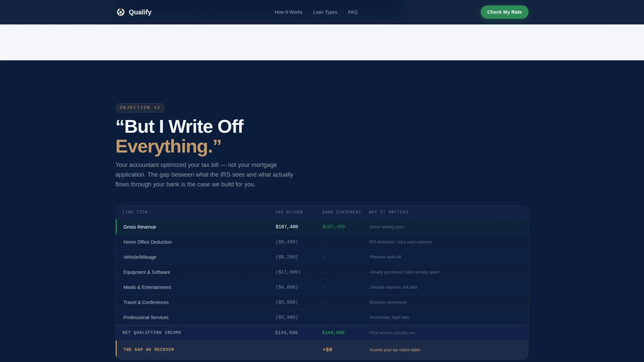Click the LINE ITEM column header

[135, 212]
